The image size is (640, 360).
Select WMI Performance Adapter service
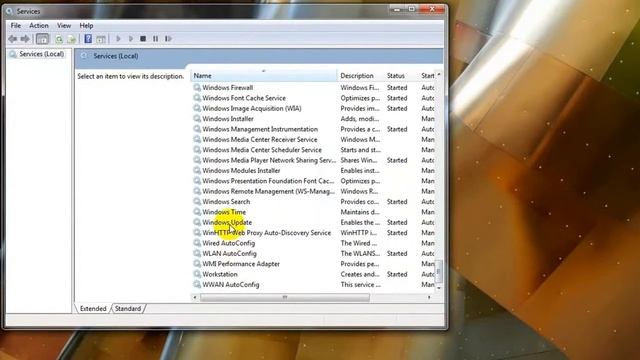[x=241, y=264]
